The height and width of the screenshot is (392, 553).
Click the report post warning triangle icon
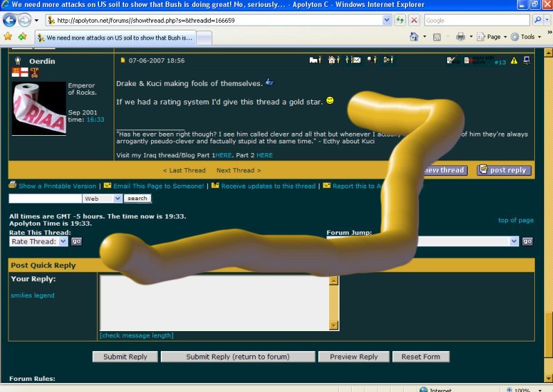514,61
